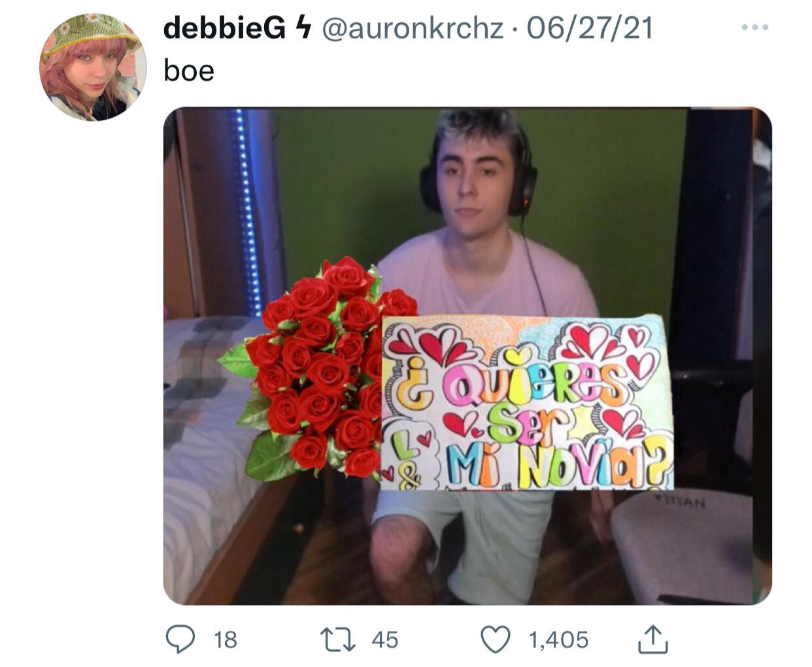Retweet using the arrows icon
812x667 pixels.
[x=337, y=640]
